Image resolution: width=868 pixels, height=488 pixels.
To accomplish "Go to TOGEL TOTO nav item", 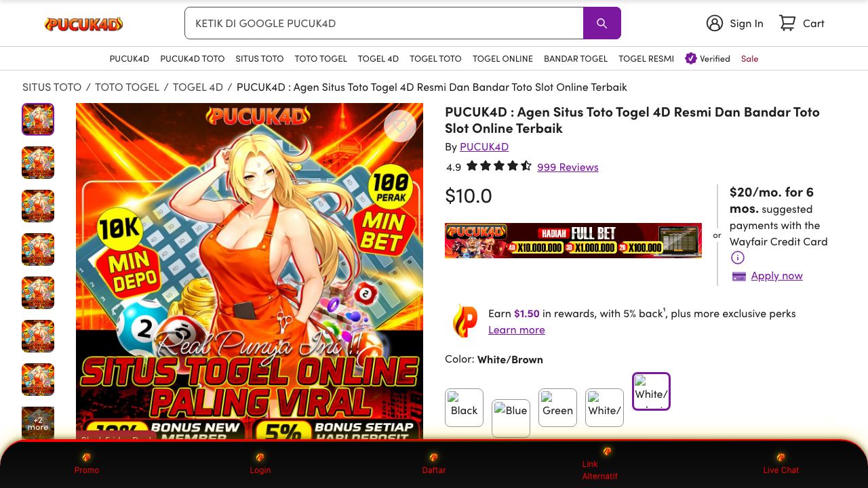I will point(435,58).
